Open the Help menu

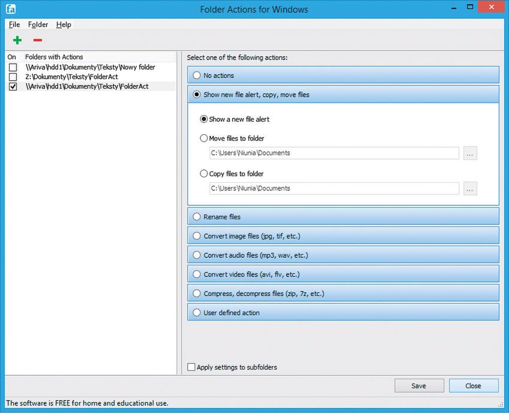[x=63, y=25]
